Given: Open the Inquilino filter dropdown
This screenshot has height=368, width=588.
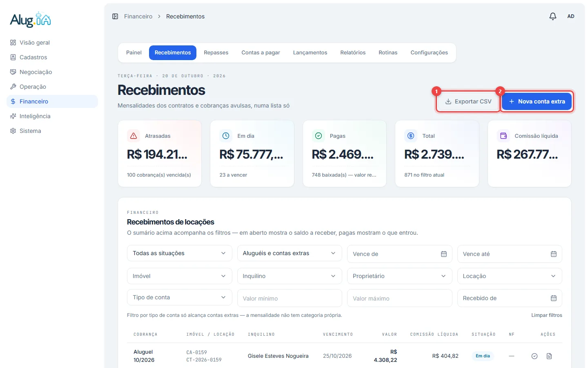Looking at the screenshot, I should (290, 276).
